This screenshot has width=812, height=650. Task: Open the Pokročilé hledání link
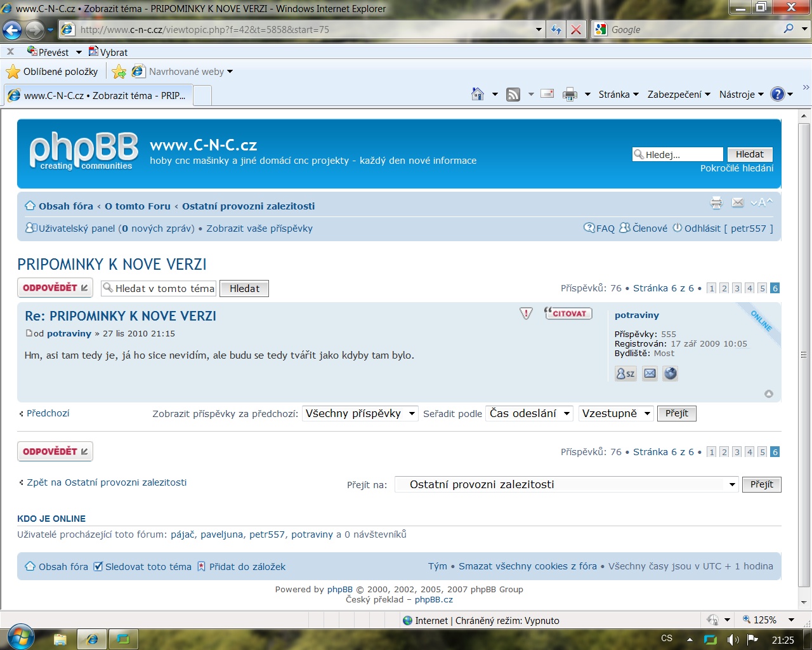(x=737, y=168)
